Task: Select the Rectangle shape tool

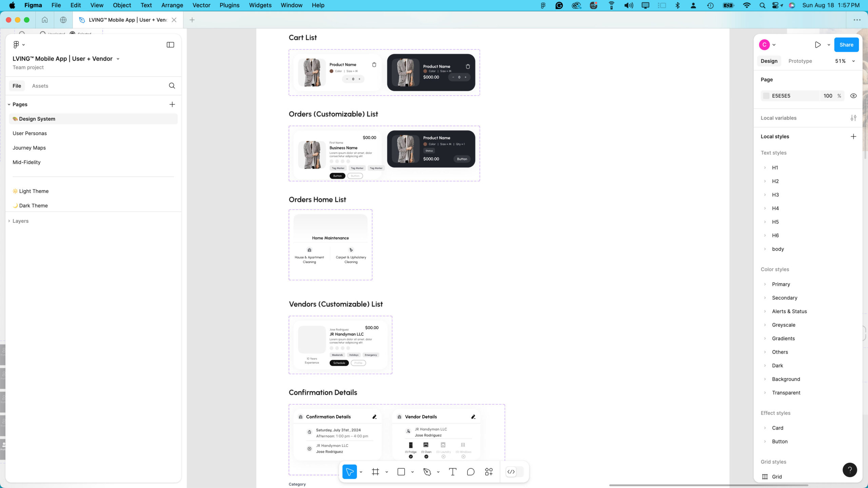Action: (x=401, y=472)
